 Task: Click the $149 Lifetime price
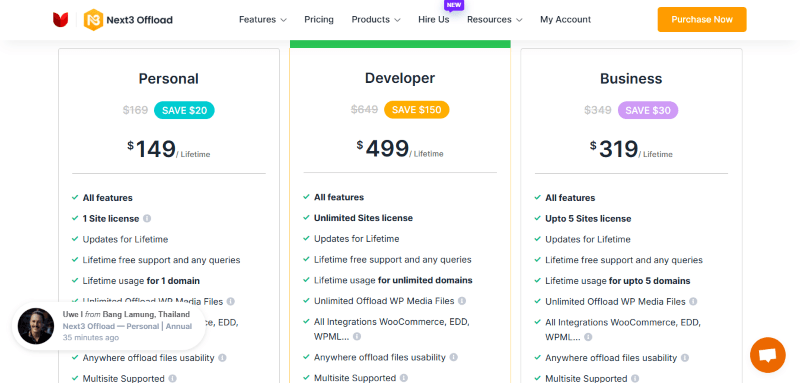click(168, 149)
